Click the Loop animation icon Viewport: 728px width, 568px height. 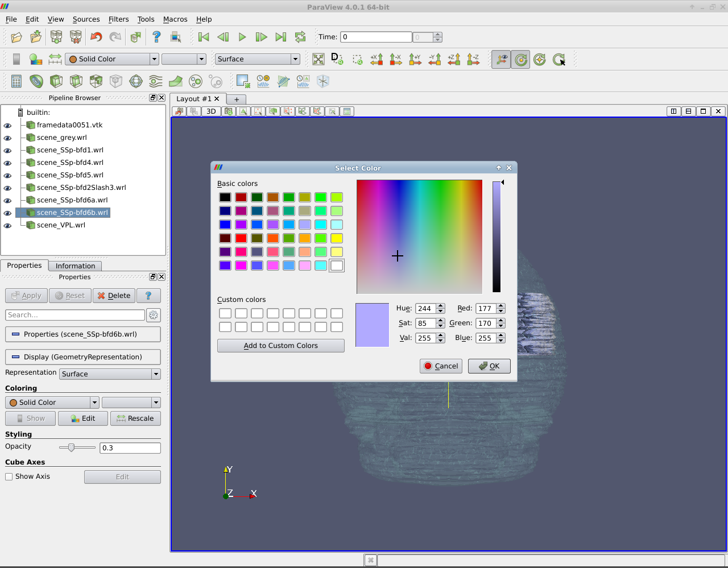(x=300, y=38)
